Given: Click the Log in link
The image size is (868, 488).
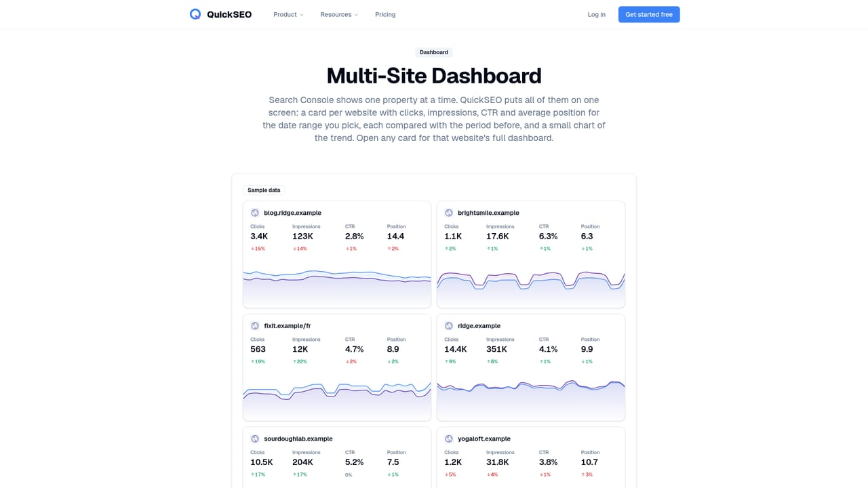Looking at the screenshot, I should [597, 14].
